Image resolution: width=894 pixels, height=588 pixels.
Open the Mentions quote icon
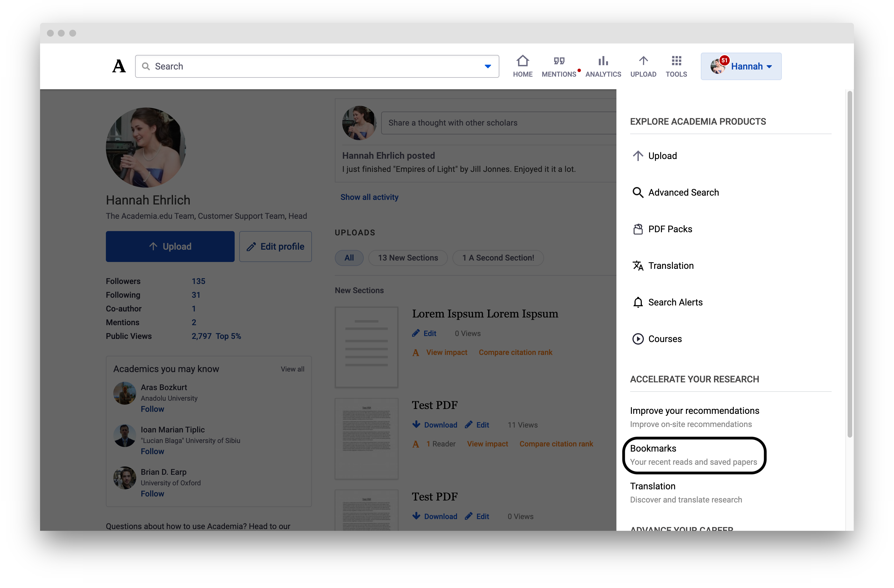pos(559,61)
